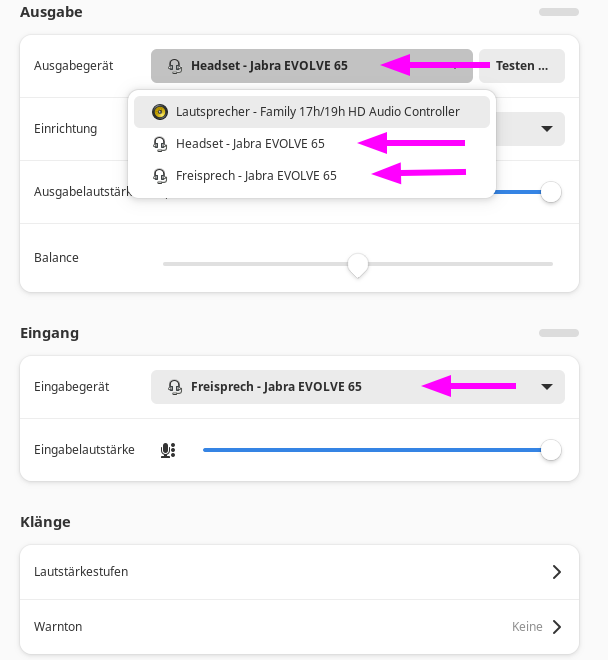Viewport: 608px width, 660px height.
Task: Click the Klänge section heading
Action: 45,522
